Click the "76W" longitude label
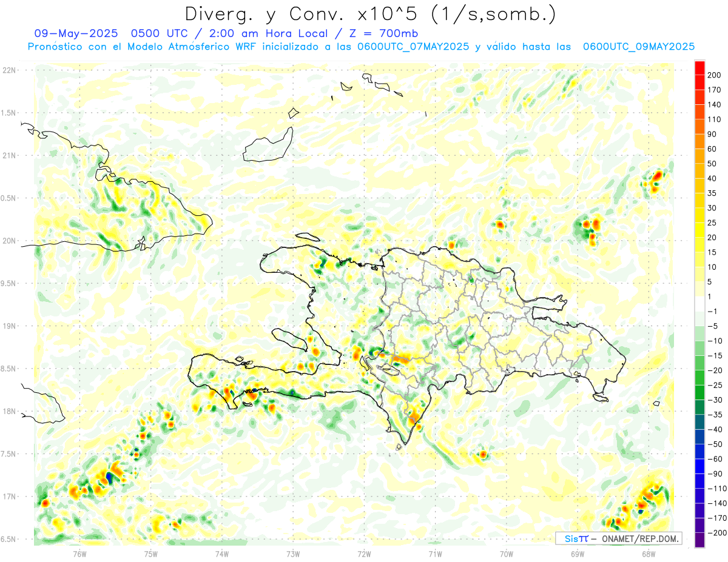 pyautogui.click(x=79, y=554)
